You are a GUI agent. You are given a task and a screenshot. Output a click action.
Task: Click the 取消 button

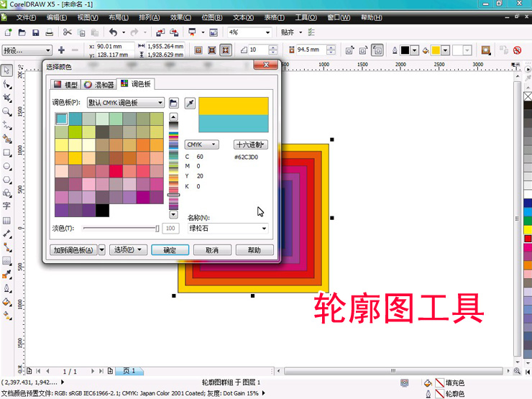211,250
